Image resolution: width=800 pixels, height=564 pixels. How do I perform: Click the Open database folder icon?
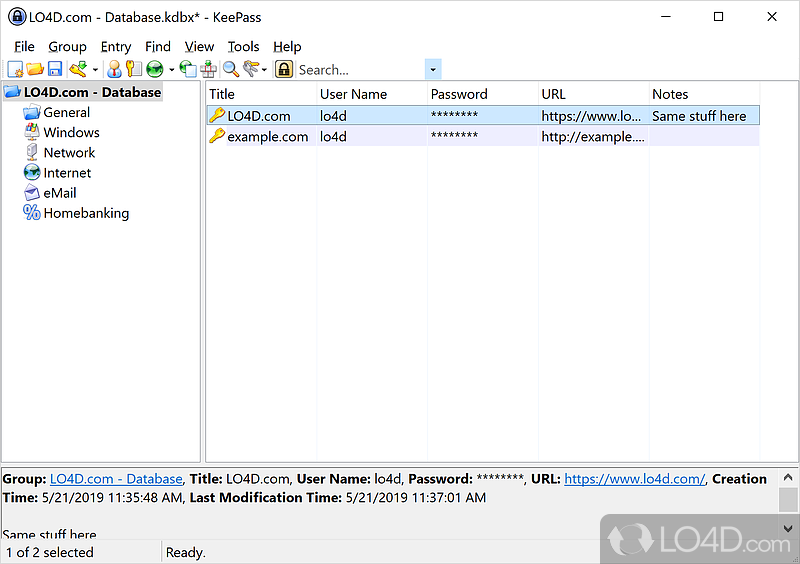tap(35, 69)
